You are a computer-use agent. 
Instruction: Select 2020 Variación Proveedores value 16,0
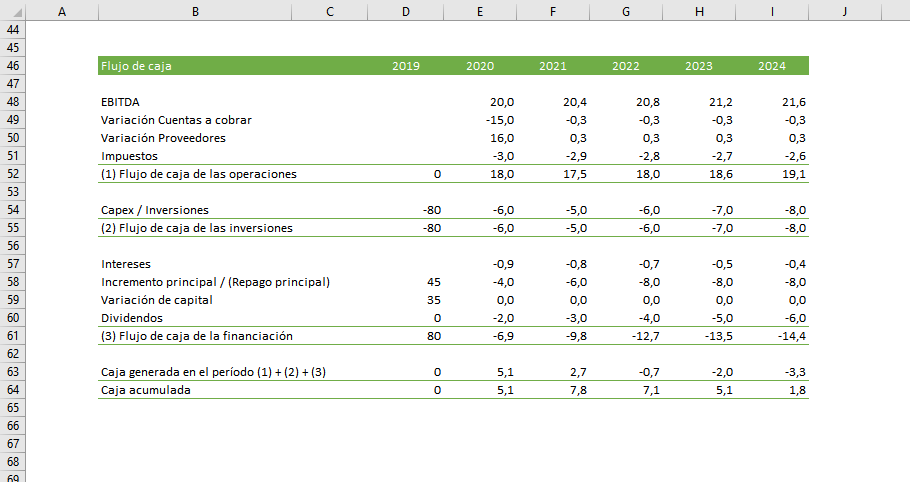pos(502,138)
